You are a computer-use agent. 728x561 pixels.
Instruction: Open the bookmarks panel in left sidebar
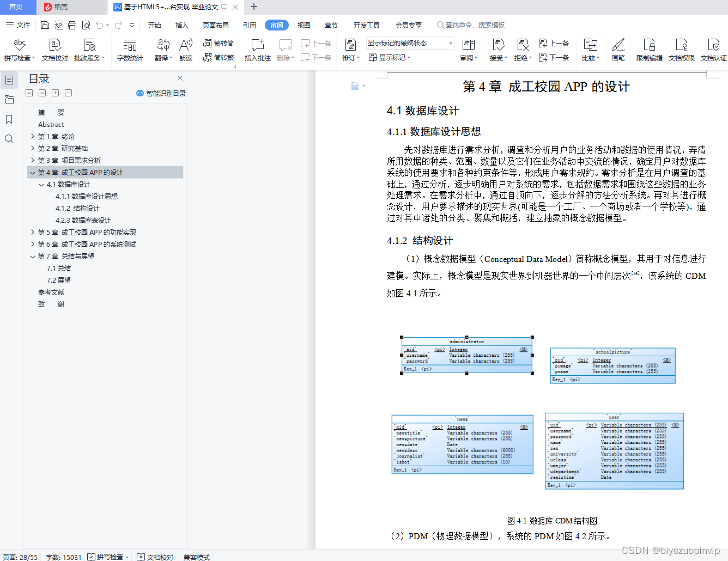tap(9, 119)
